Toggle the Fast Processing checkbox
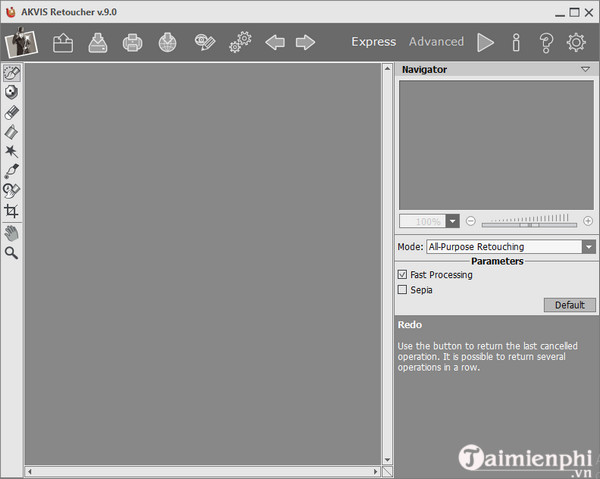The image size is (600, 479). coord(402,274)
